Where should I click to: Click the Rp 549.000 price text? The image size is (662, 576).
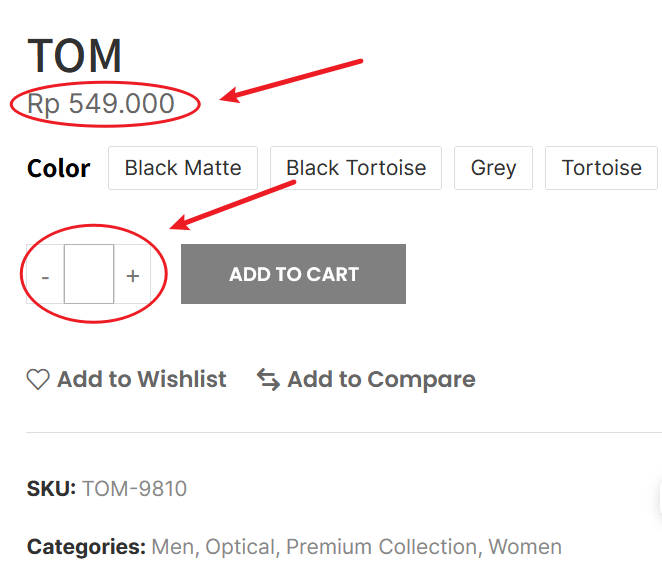click(100, 103)
